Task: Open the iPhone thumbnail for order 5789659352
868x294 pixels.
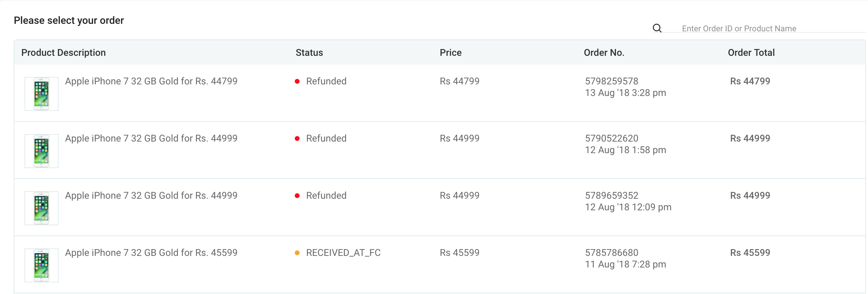Action: coord(42,208)
